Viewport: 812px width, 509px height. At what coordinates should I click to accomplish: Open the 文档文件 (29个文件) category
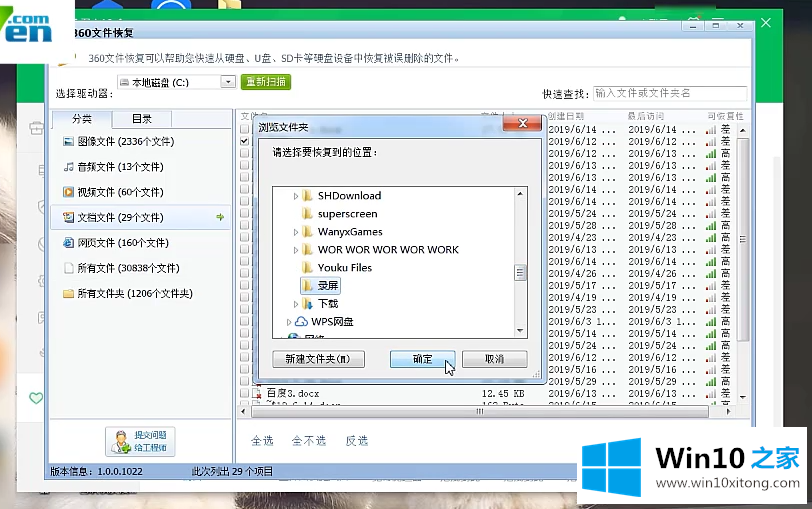pos(140,217)
